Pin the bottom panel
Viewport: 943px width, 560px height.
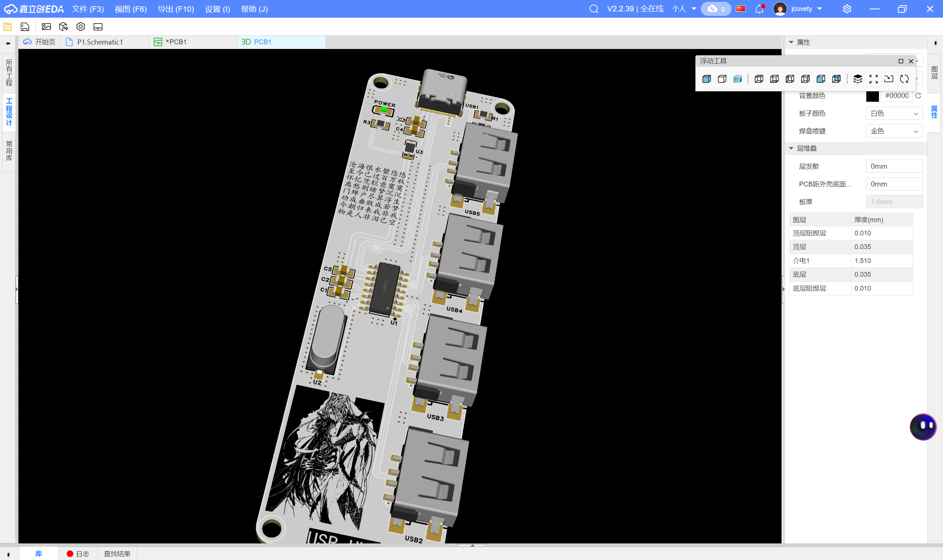[x=8, y=554]
